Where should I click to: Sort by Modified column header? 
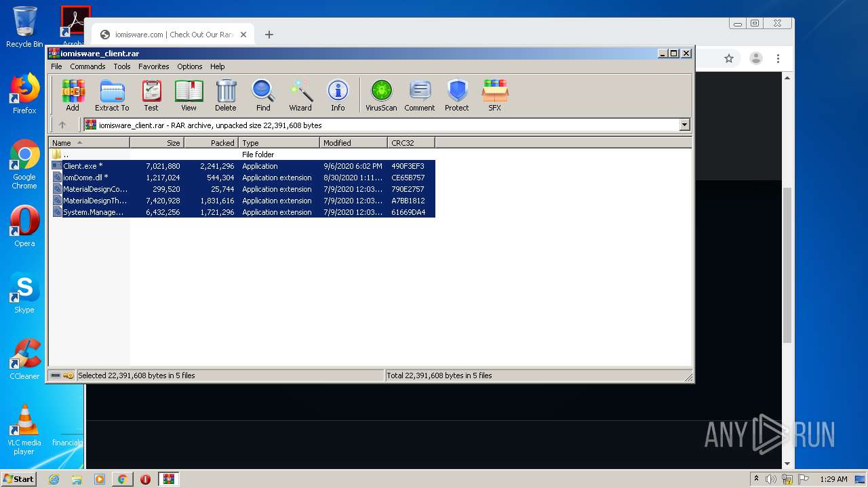(353, 143)
